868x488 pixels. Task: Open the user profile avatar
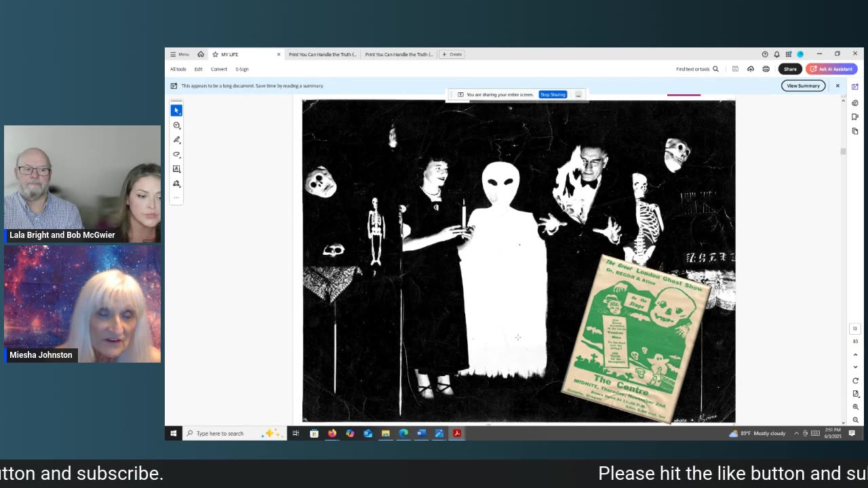tap(800, 54)
